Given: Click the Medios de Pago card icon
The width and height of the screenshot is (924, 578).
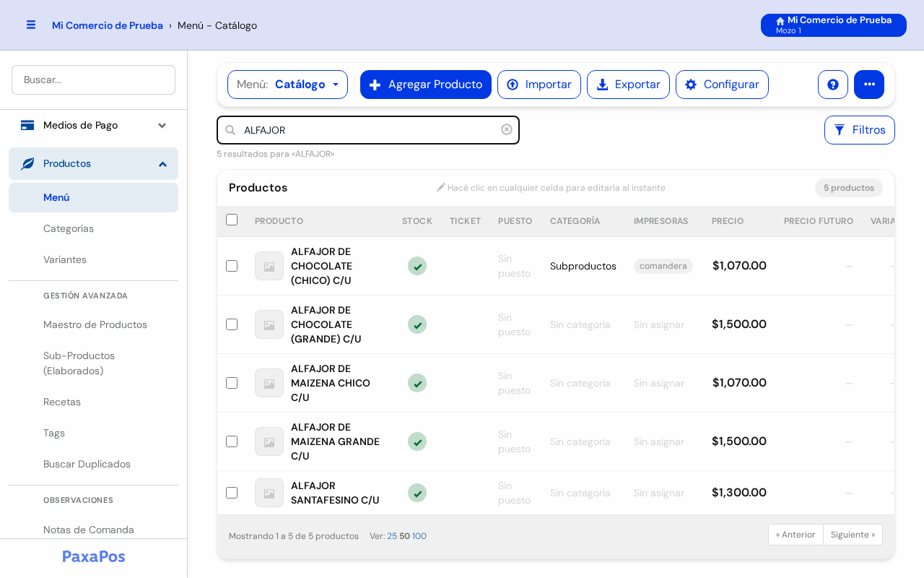Looking at the screenshot, I should tap(27, 125).
